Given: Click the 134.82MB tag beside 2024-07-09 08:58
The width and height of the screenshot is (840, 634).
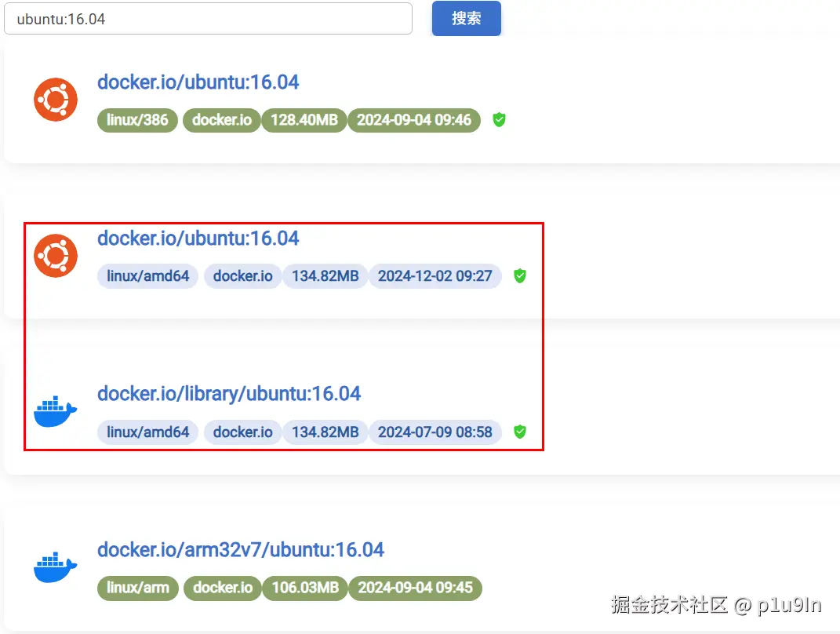Looking at the screenshot, I should [x=325, y=432].
